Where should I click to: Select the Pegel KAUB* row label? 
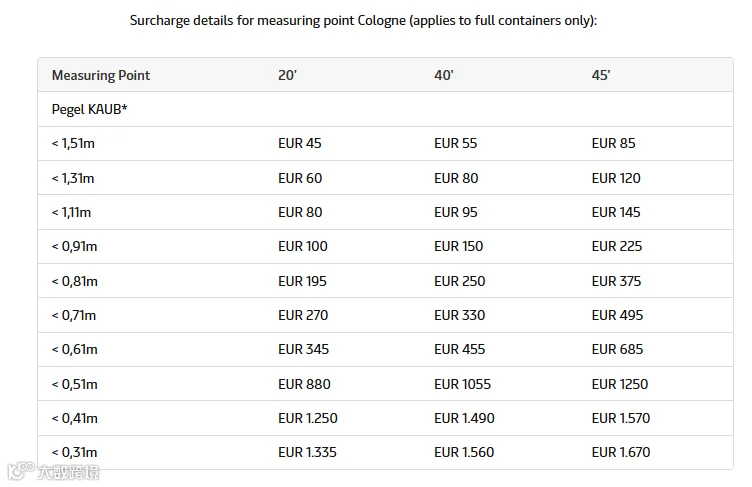click(89, 109)
